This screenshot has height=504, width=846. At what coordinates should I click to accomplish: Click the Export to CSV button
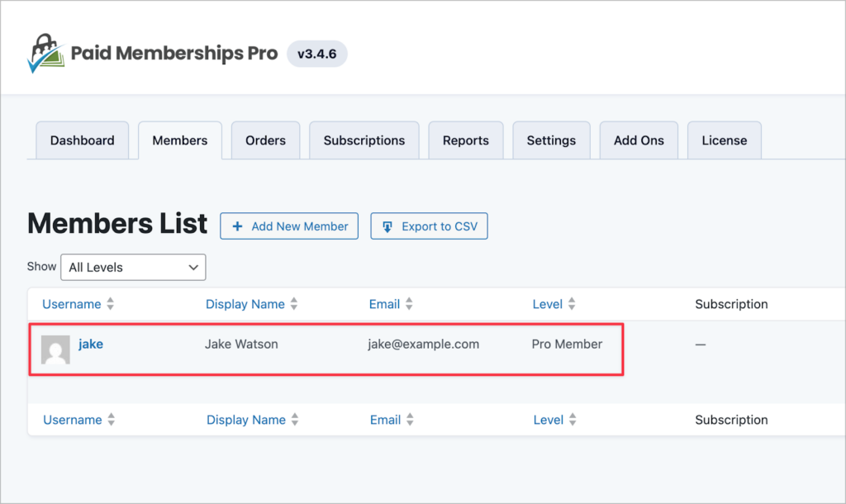(x=429, y=226)
